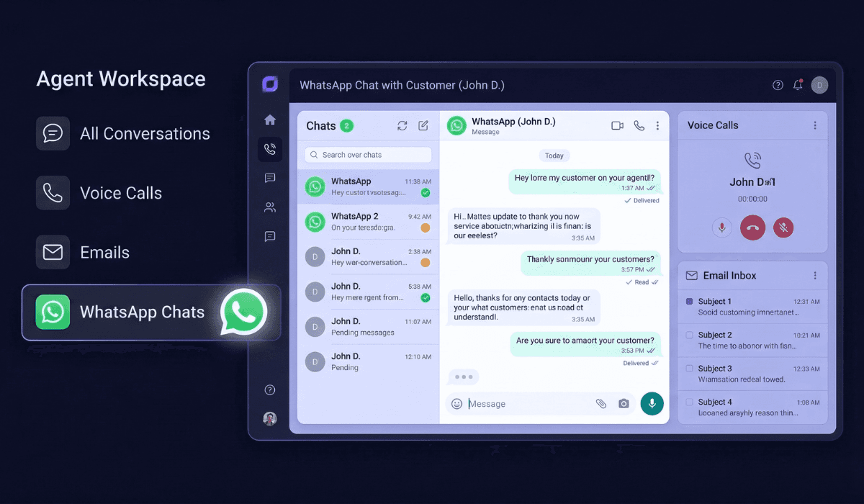Click the Email Inbox envelope icon
This screenshot has width=864, height=504.
(691, 276)
